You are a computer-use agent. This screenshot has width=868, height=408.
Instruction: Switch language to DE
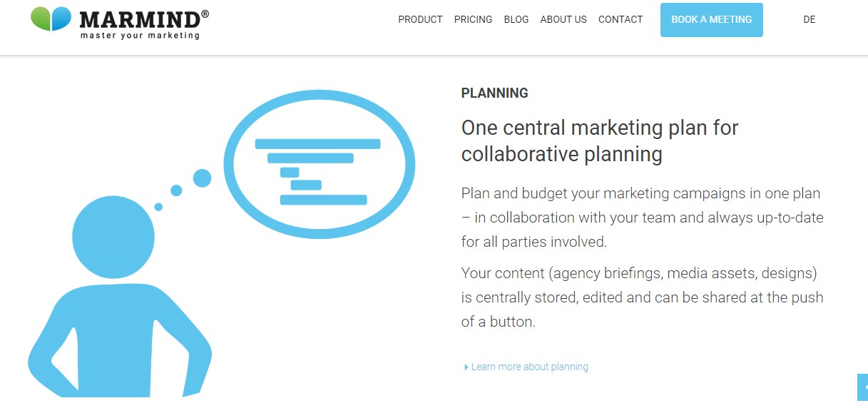tap(809, 20)
